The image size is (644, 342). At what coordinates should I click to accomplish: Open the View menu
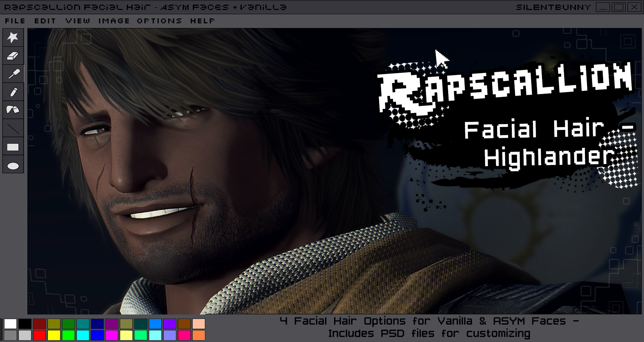78,21
